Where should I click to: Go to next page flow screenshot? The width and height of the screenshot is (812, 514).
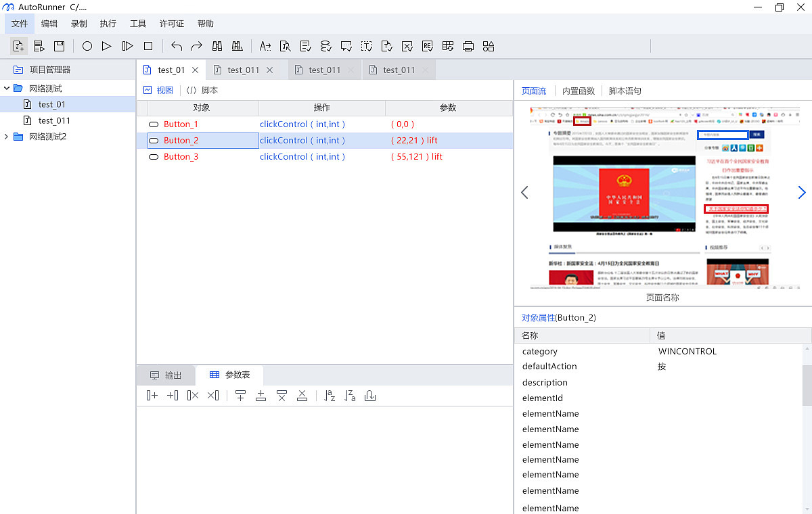802,193
